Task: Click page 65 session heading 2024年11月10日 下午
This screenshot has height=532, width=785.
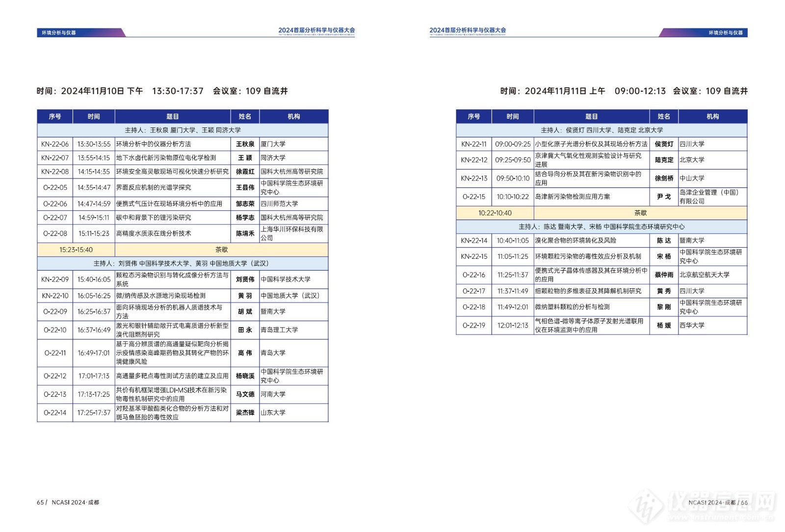Action: coord(162,91)
